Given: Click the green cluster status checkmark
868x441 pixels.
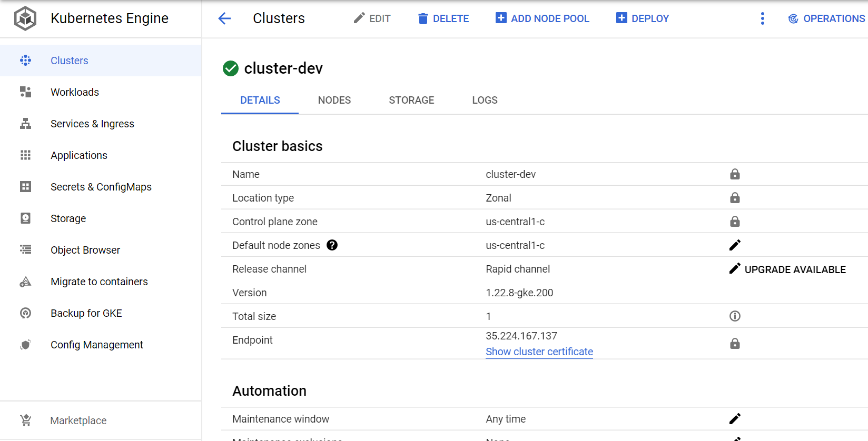Looking at the screenshot, I should coord(231,68).
